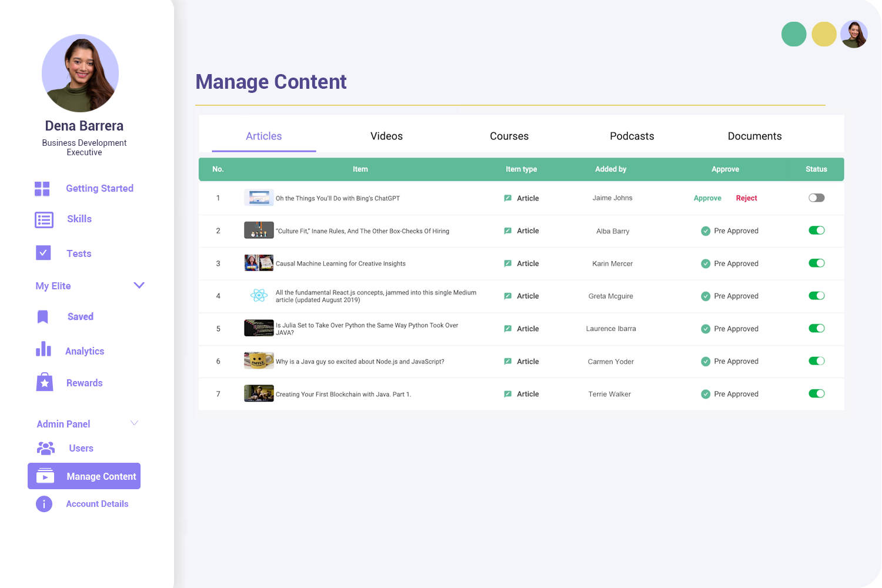The width and height of the screenshot is (882, 588).
Task: Click the Getting Started grid icon
Action: click(42, 189)
